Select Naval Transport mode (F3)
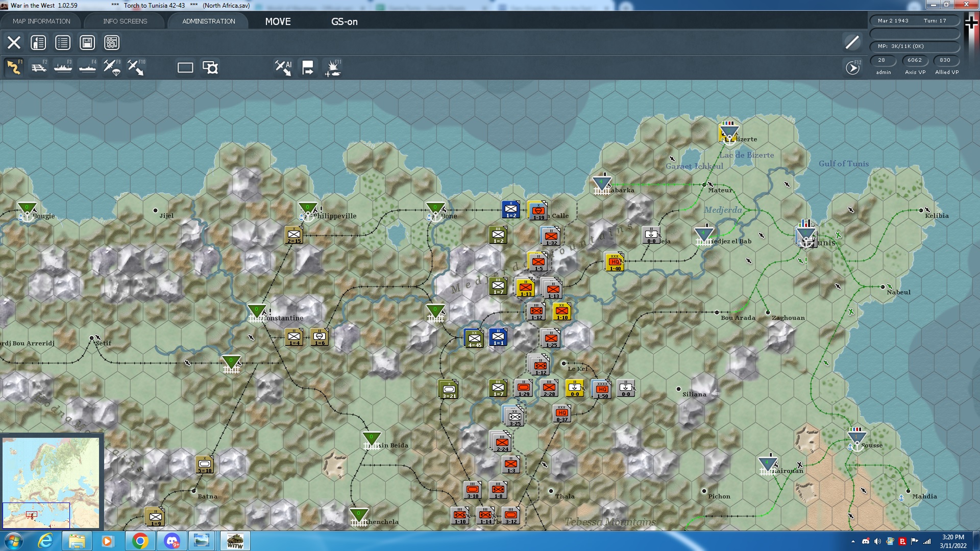 63,67
